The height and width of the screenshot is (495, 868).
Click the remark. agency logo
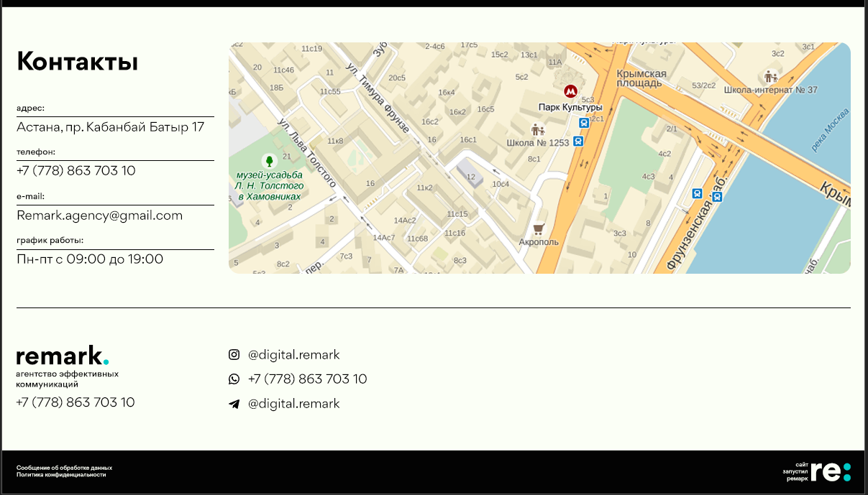pyautogui.click(x=63, y=356)
